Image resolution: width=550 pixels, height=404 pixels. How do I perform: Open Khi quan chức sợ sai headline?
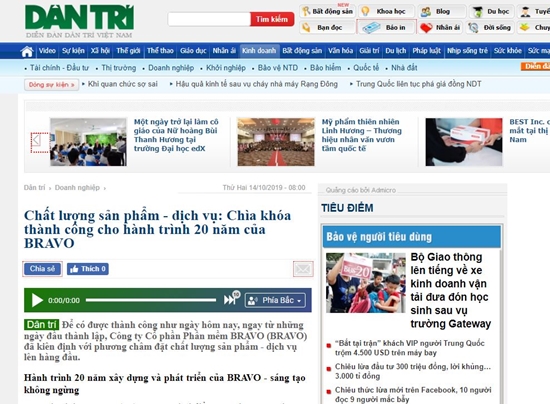point(123,84)
